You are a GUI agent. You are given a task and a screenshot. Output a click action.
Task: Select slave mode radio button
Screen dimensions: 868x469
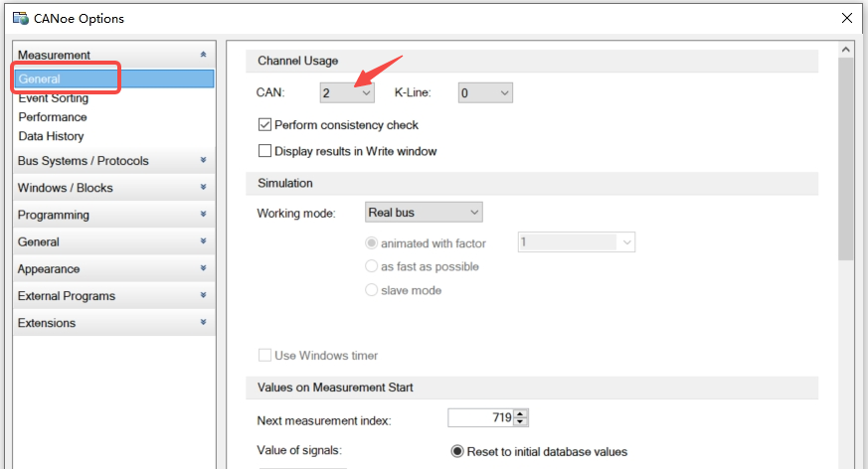pos(371,290)
